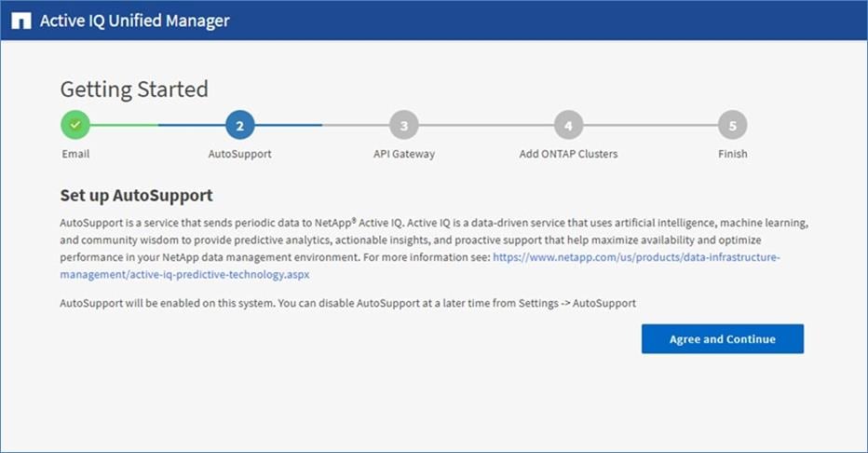Click the Active IQ Unified Manager title
This screenshot has height=453, width=868.
click(134, 21)
